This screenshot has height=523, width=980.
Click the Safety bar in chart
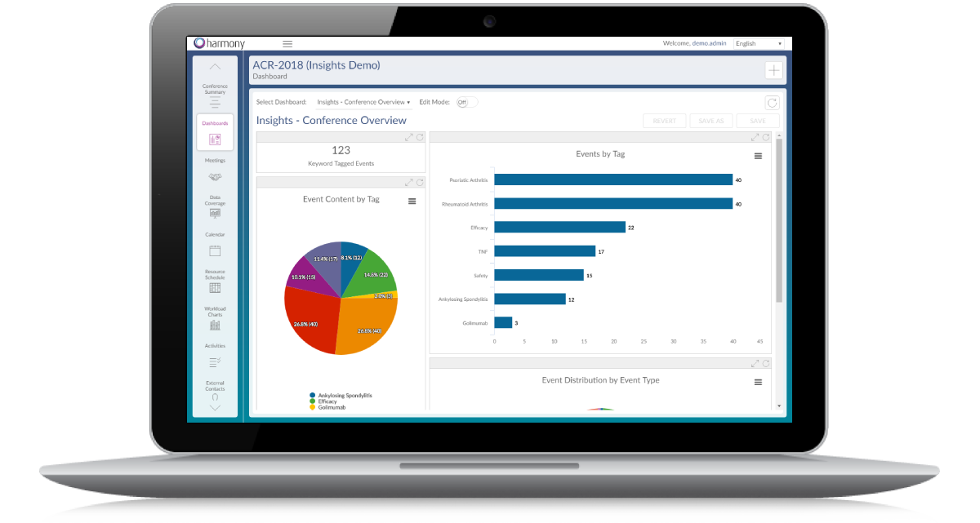(x=539, y=275)
